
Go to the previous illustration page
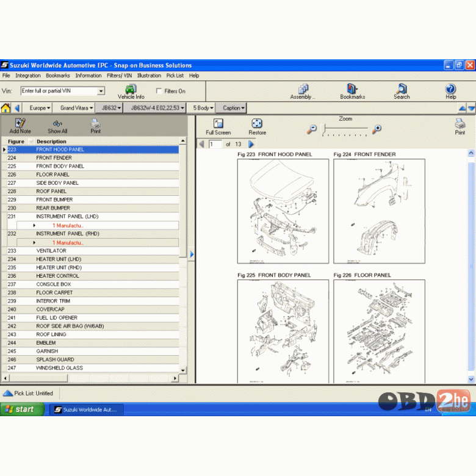pyautogui.click(x=201, y=144)
